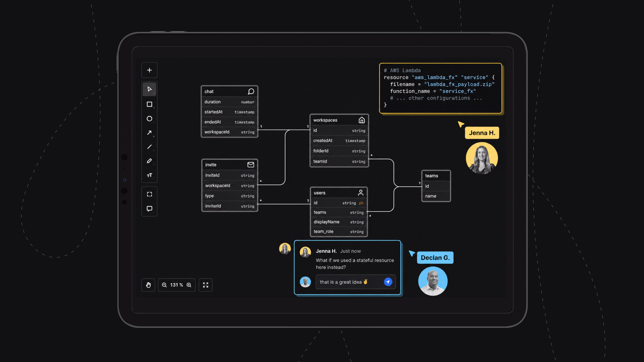Click the 131 % zoom level
The height and width of the screenshot is (362, 644).
pyautogui.click(x=177, y=285)
